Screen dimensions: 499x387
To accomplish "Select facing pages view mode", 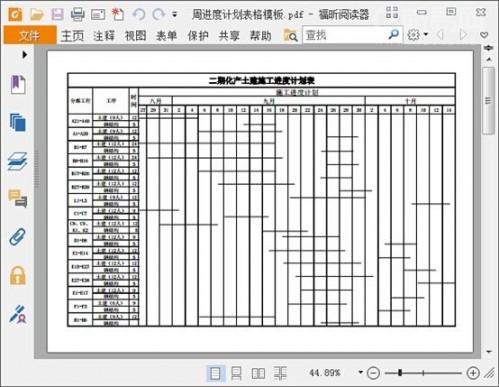I will (258, 373).
